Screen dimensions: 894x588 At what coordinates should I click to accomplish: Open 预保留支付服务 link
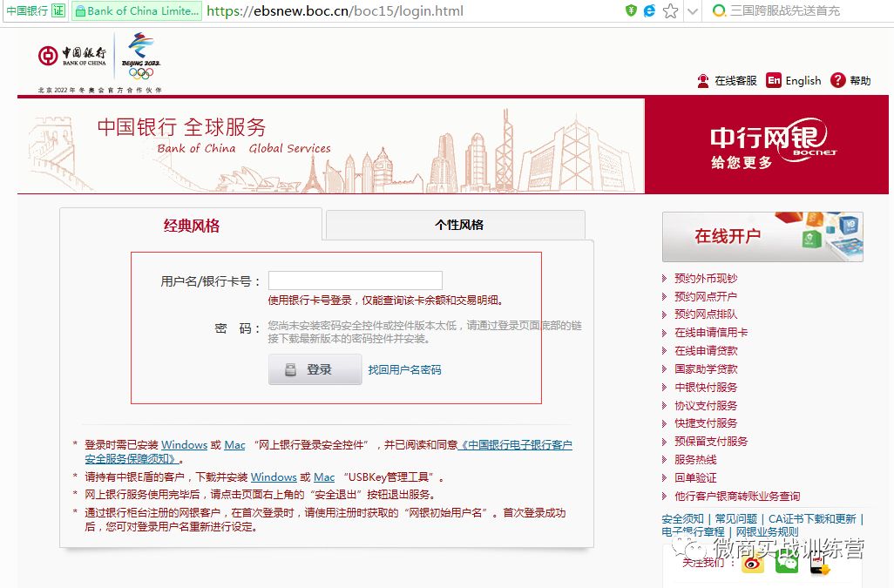tap(711, 441)
